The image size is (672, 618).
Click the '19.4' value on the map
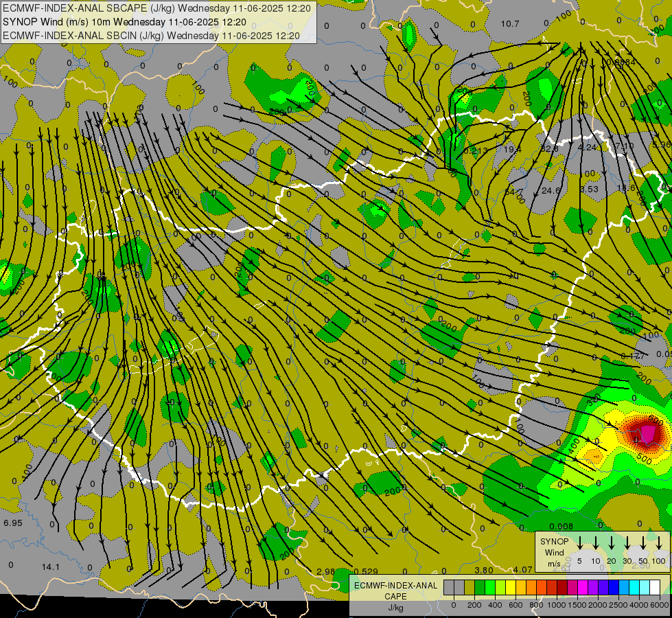(512, 149)
